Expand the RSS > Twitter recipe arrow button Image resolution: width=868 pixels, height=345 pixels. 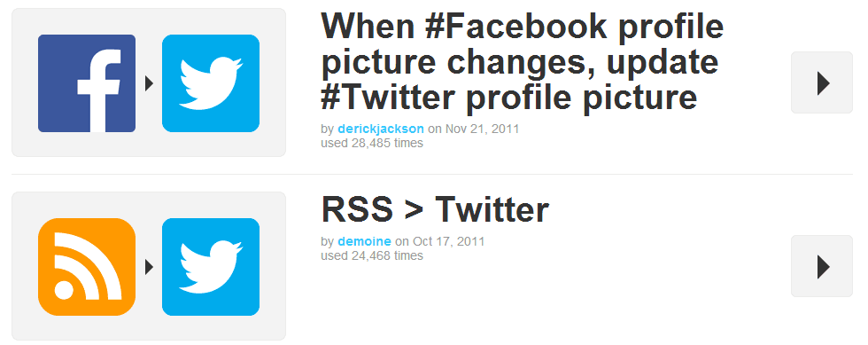pyautogui.click(x=822, y=266)
